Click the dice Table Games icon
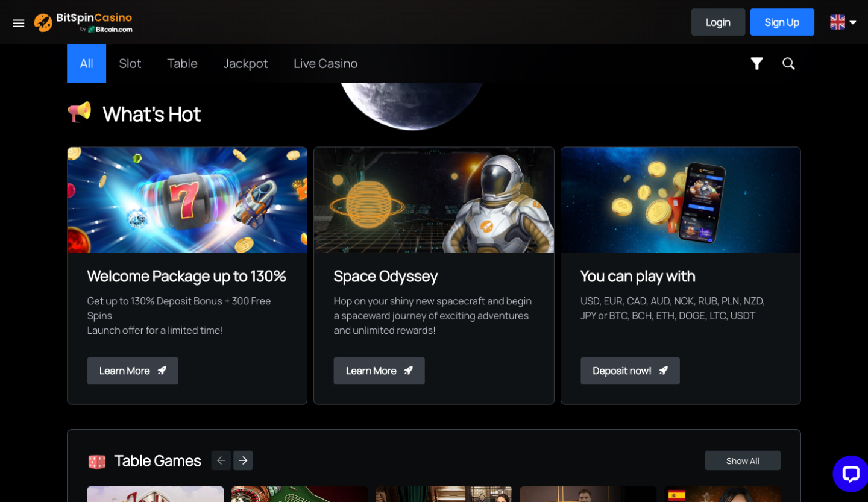868x502 pixels. coord(97,460)
